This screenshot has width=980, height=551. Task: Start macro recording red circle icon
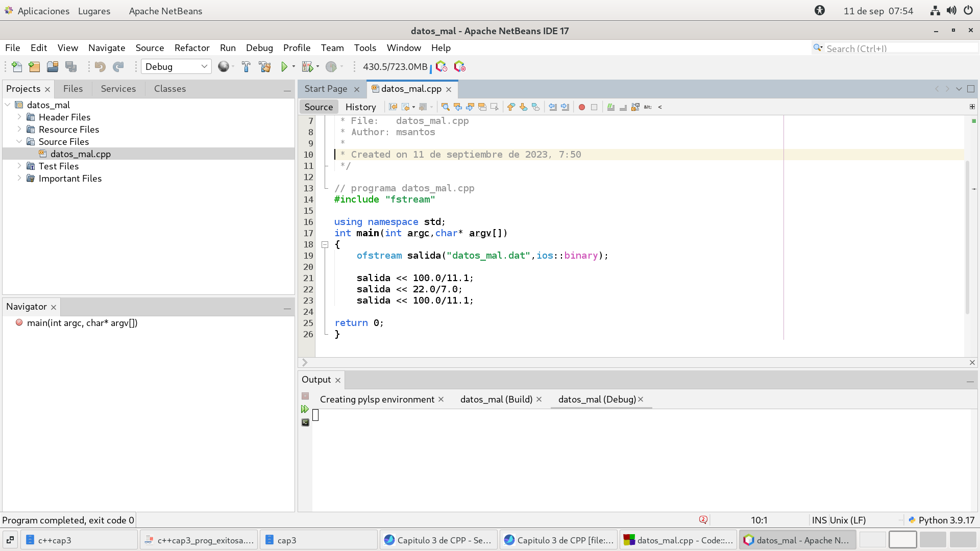click(x=581, y=107)
